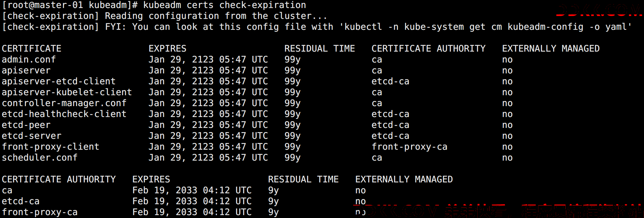Click the 'kubeadm certs check-expiration' command text

click(x=225, y=5)
